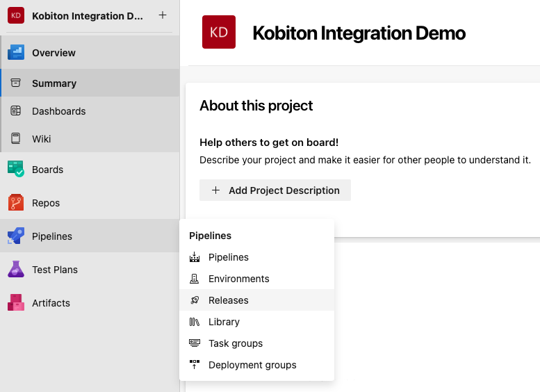Open Task groups from flyout menu
This screenshot has width=540, height=392.
257,343
